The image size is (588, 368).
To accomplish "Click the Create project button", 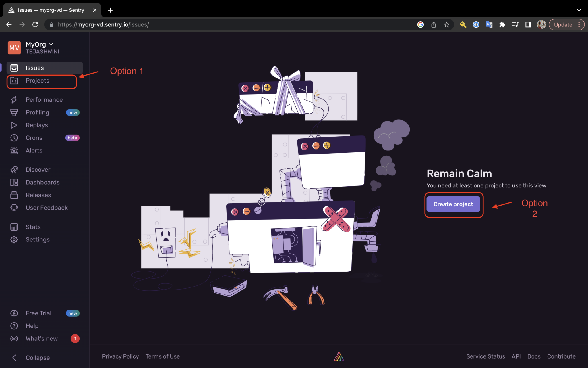I will tap(453, 204).
